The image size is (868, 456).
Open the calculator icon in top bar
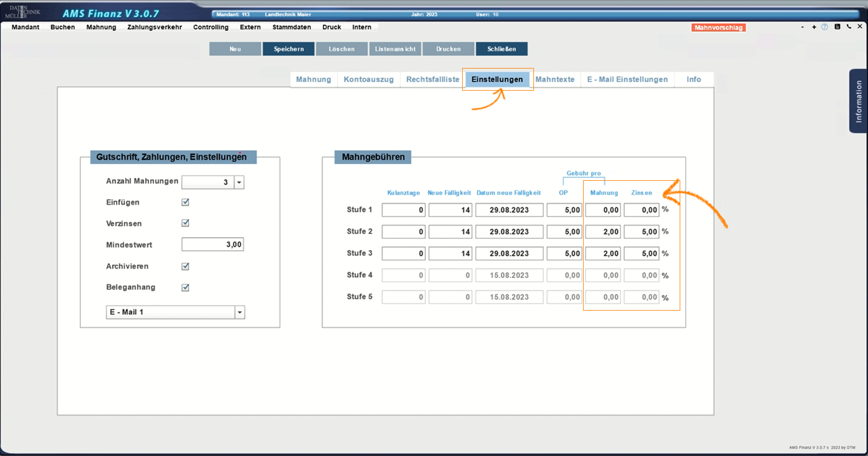pos(837,27)
